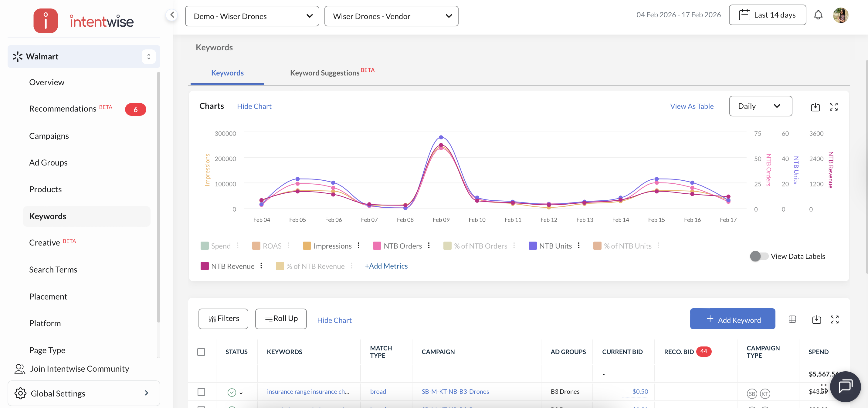The width and height of the screenshot is (868, 408).
Task: Open NTB Orders metric options menu
Action: click(x=429, y=246)
